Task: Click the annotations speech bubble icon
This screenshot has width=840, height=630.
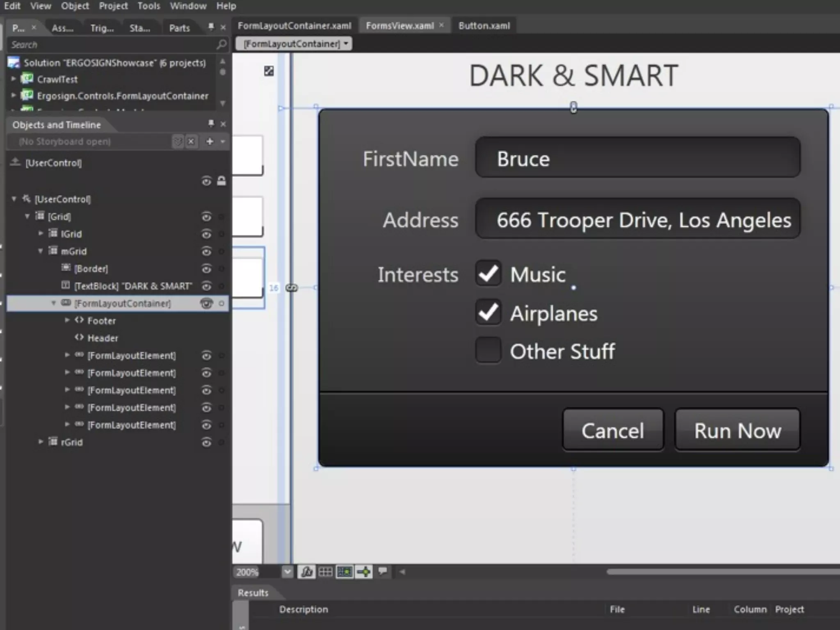Action: click(x=383, y=571)
